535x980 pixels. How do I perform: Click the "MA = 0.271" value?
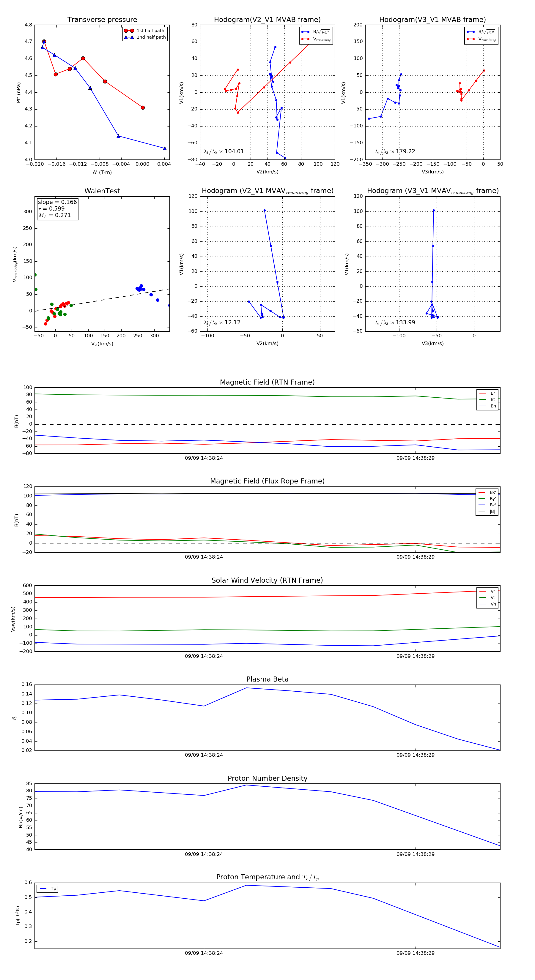[54, 215]
